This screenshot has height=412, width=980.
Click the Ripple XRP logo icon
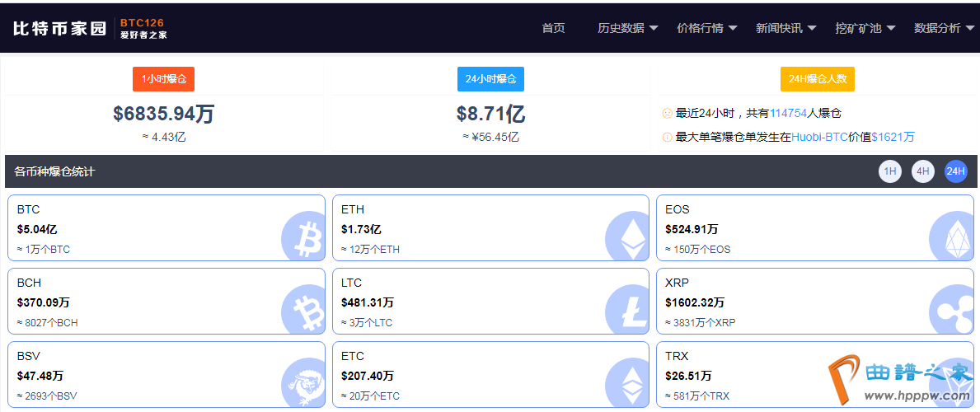(x=951, y=310)
